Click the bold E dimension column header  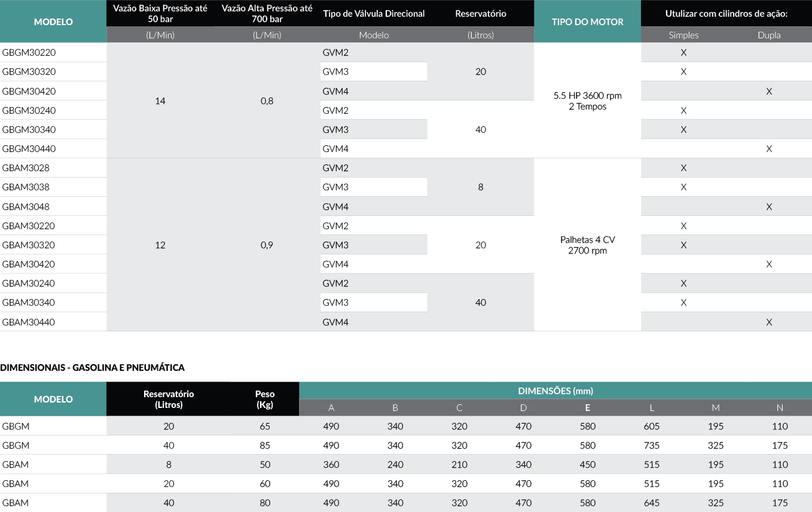[x=588, y=407]
